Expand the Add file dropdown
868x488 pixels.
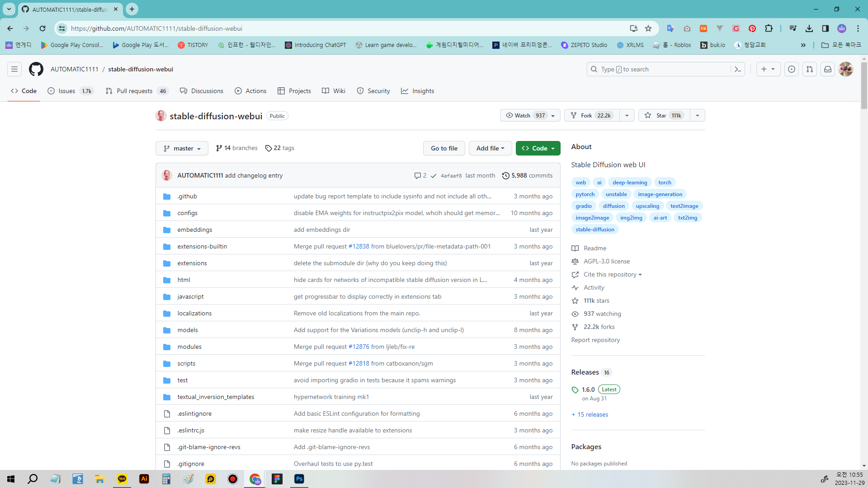pyautogui.click(x=490, y=148)
